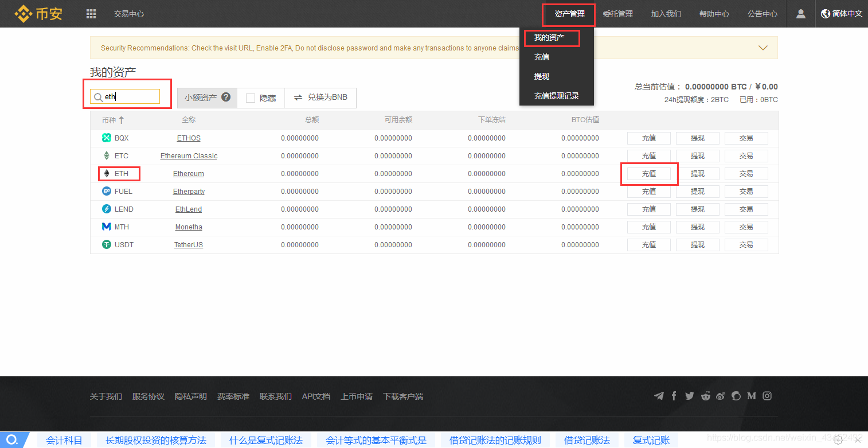Open the Etherparty link
The image size is (868, 448).
[x=189, y=191]
